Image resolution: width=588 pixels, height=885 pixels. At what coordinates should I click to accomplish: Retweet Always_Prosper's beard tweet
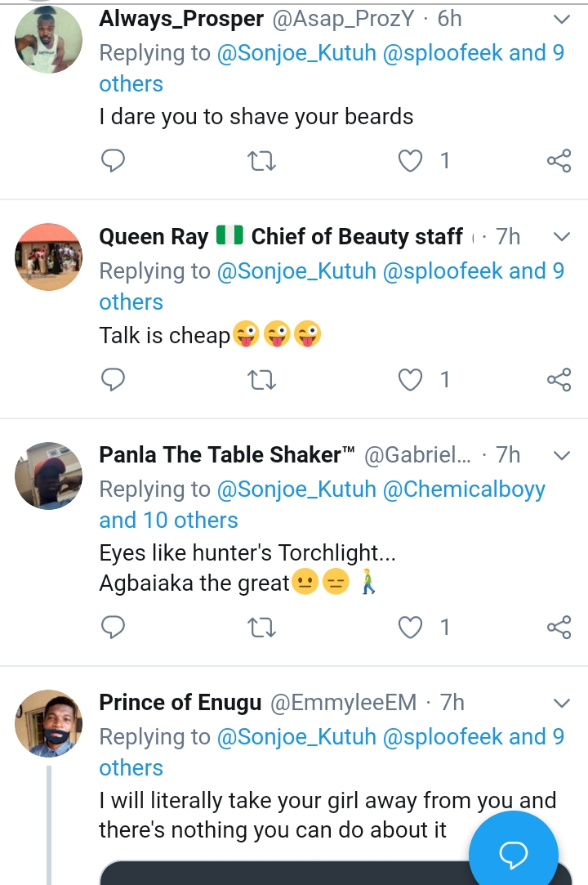tap(261, 161)
